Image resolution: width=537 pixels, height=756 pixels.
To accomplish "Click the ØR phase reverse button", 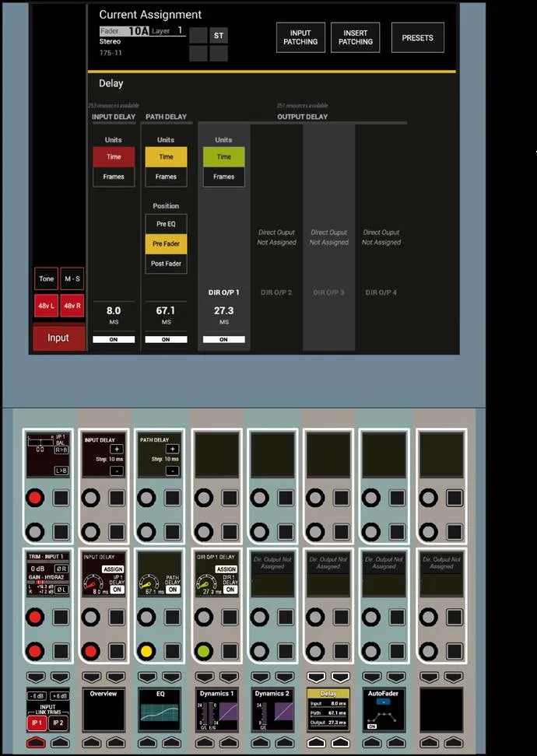I will click(x=61, y=569).
